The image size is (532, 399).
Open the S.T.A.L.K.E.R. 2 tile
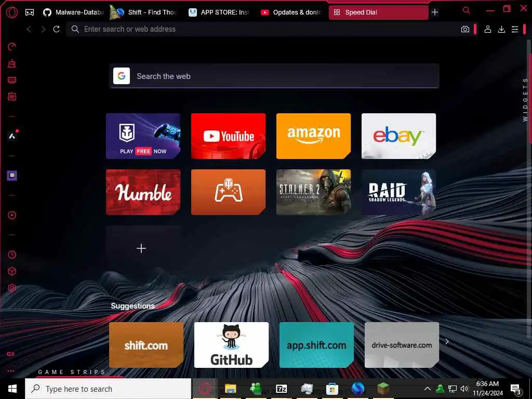pyautogui.click(x=313, y=192)
